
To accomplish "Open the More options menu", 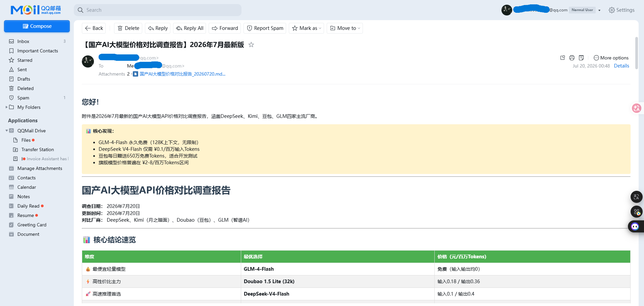I will click(611, 58).
